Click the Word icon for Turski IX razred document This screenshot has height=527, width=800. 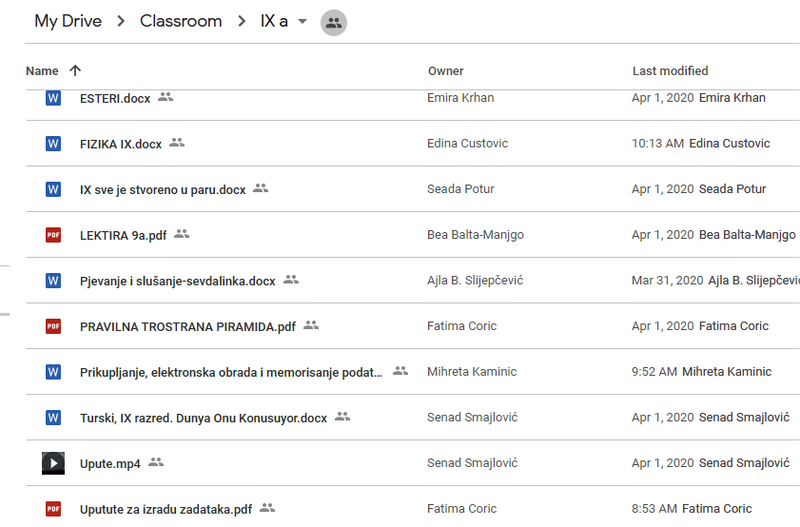[x=53, y=417]
